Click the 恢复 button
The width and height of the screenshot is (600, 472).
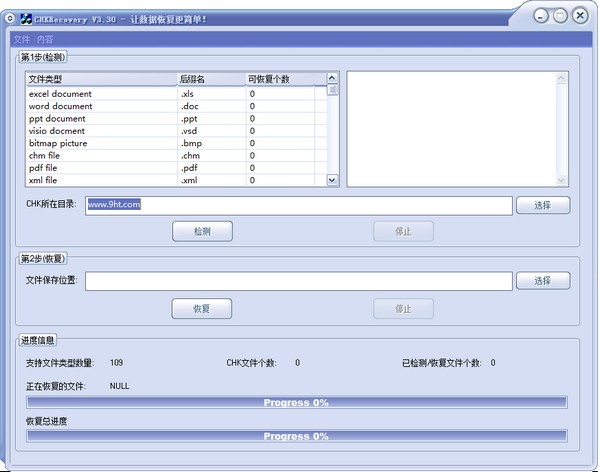pos(202,309)
